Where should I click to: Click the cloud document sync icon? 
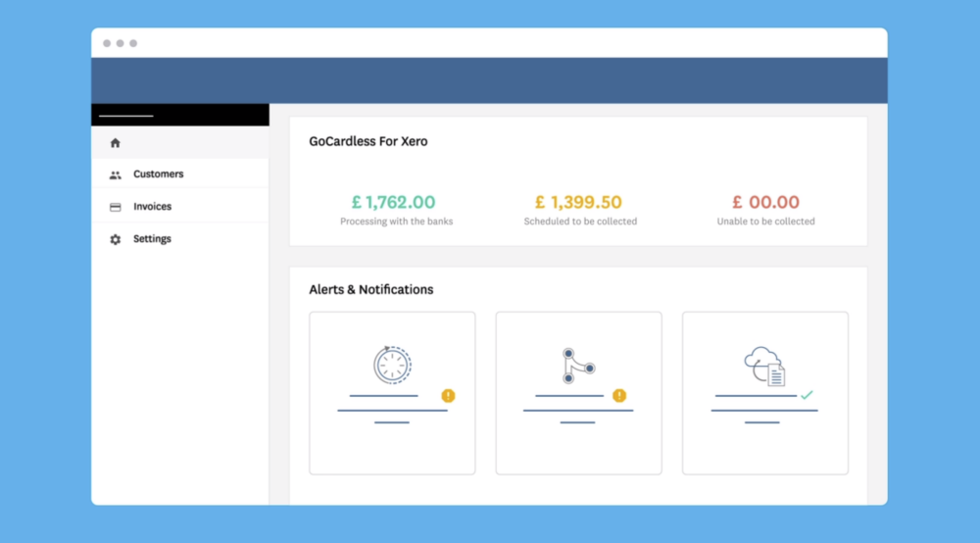pyautogui.click(x=764, y=367)
